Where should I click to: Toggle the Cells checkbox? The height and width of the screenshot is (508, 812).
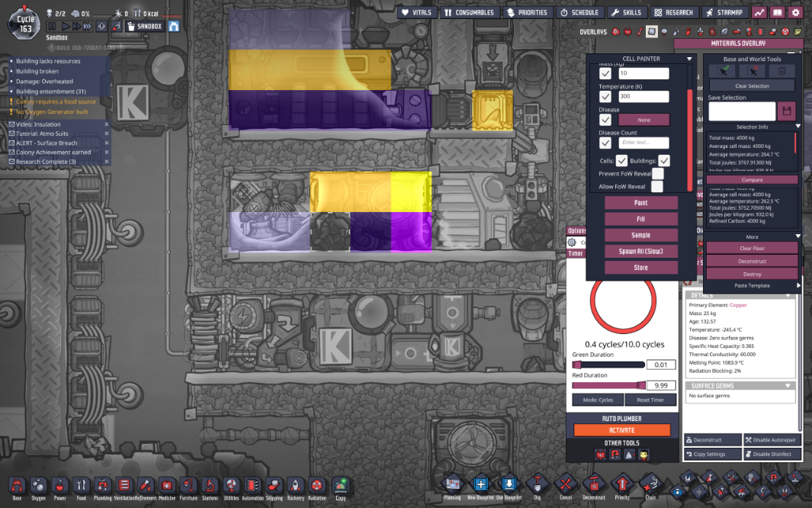621,160
